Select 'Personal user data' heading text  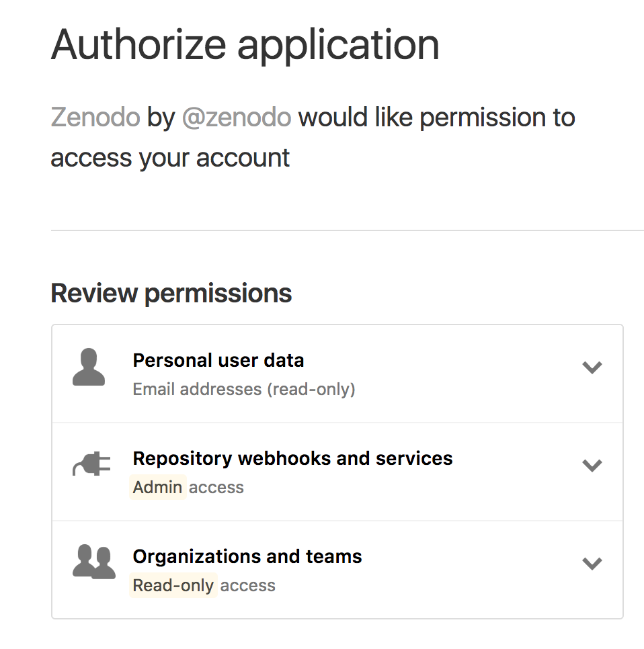pyautogui.click(x=218, y=360)
